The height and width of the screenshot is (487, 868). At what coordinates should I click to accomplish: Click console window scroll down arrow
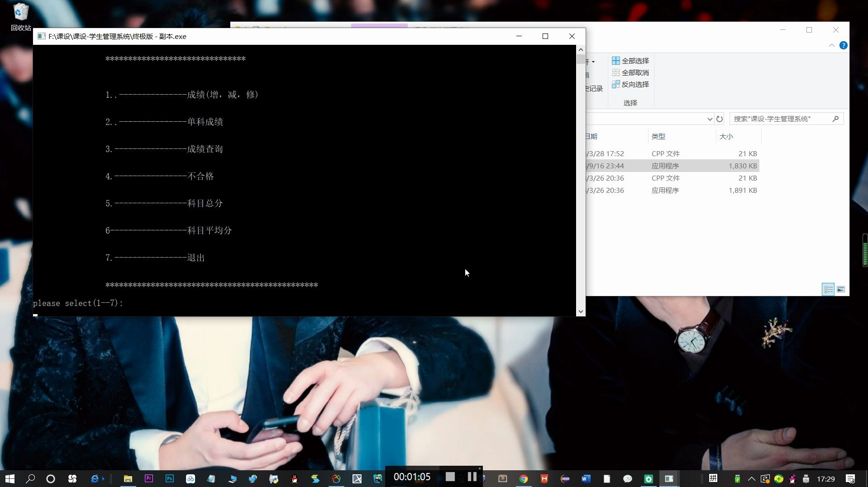tap(581, 311)
